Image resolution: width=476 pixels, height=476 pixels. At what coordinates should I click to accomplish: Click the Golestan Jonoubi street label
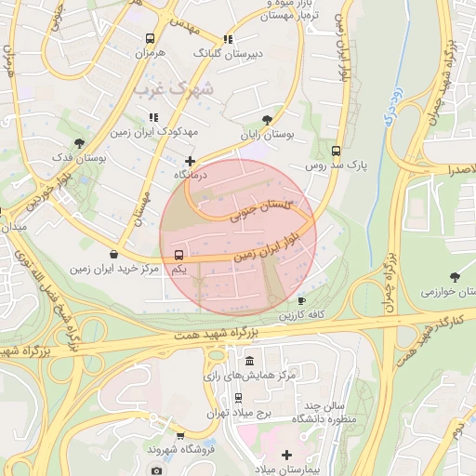coord(260,211)
